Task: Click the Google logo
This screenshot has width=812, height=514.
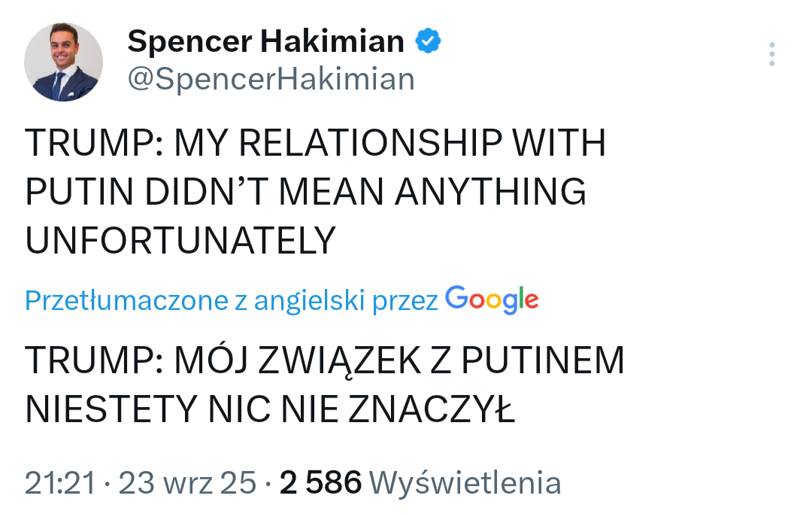Action: [492, 300]
